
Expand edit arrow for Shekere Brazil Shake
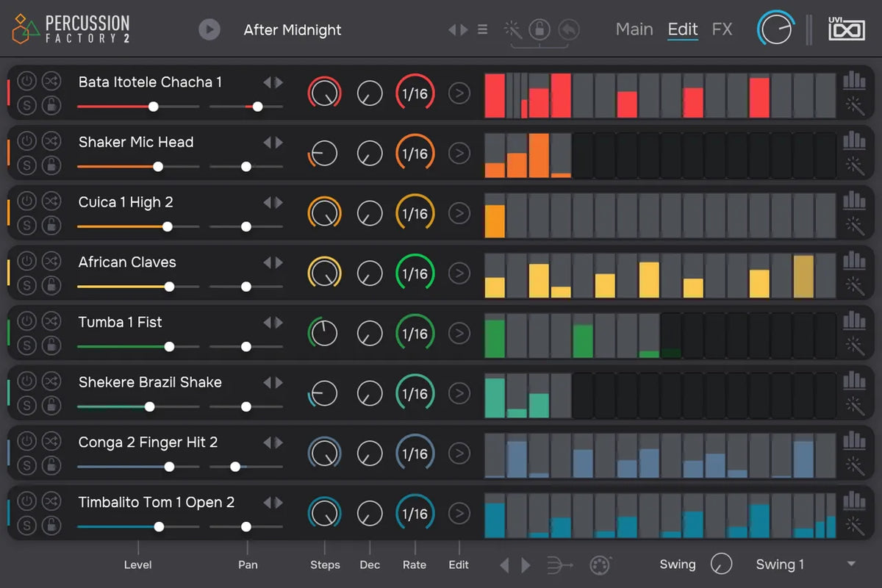459,394
